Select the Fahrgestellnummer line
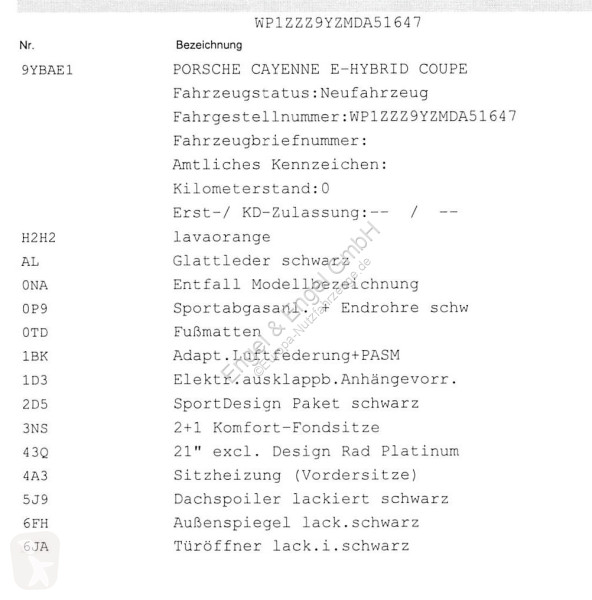This screenshot has width=592, height=600. pos(345,116)
